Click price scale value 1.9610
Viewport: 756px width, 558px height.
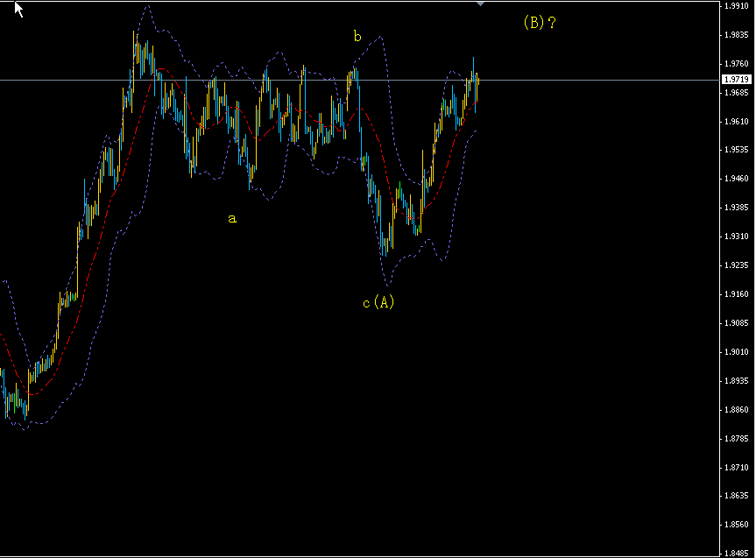(737, 121)
